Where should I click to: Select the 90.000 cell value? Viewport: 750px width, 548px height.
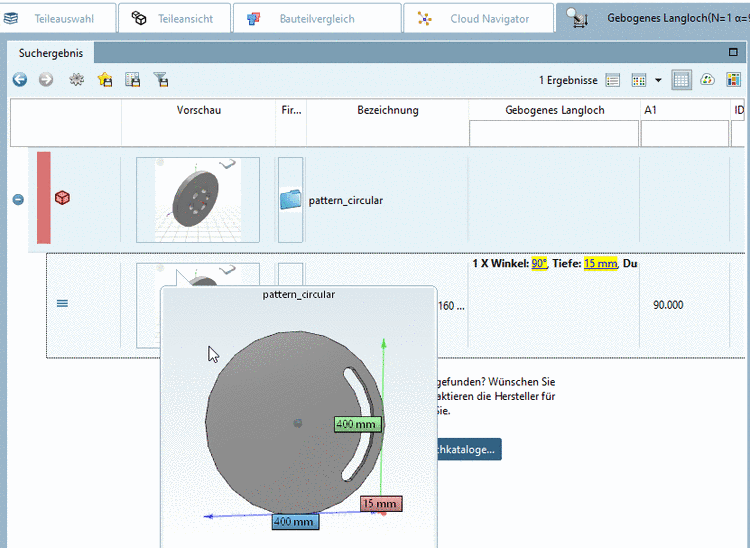pyautogui.click(x=668, y=305)
